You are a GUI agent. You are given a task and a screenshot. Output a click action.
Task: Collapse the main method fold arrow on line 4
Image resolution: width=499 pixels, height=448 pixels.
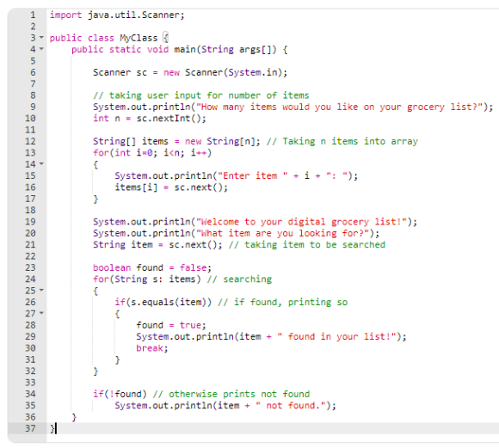41,49
